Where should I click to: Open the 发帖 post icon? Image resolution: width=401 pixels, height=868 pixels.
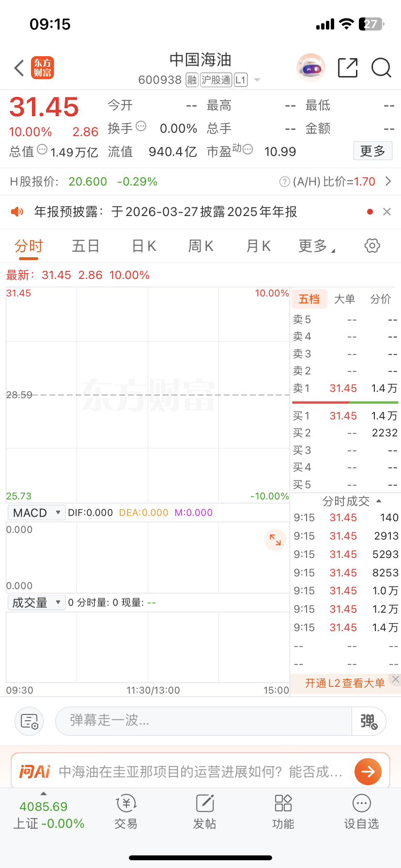(205, 812)
